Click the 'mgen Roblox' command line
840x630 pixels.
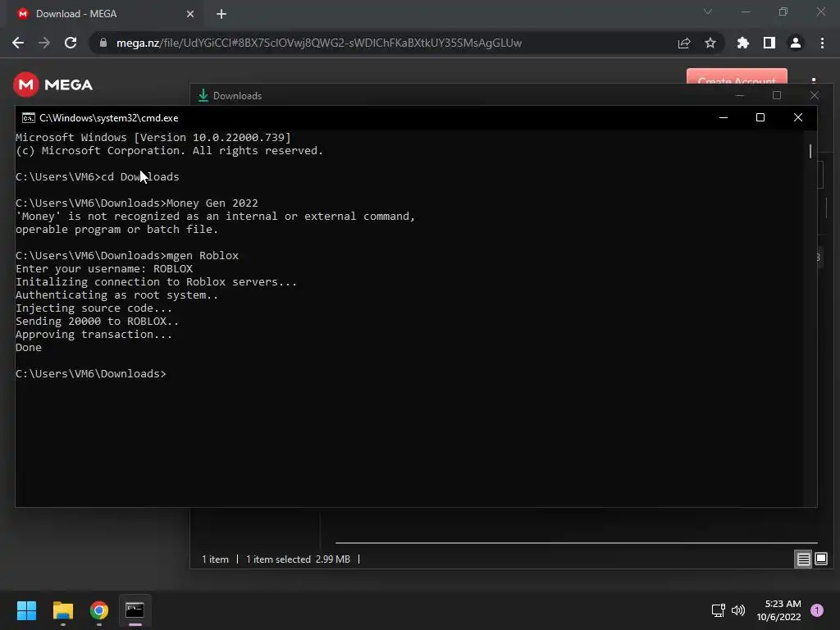127,256
